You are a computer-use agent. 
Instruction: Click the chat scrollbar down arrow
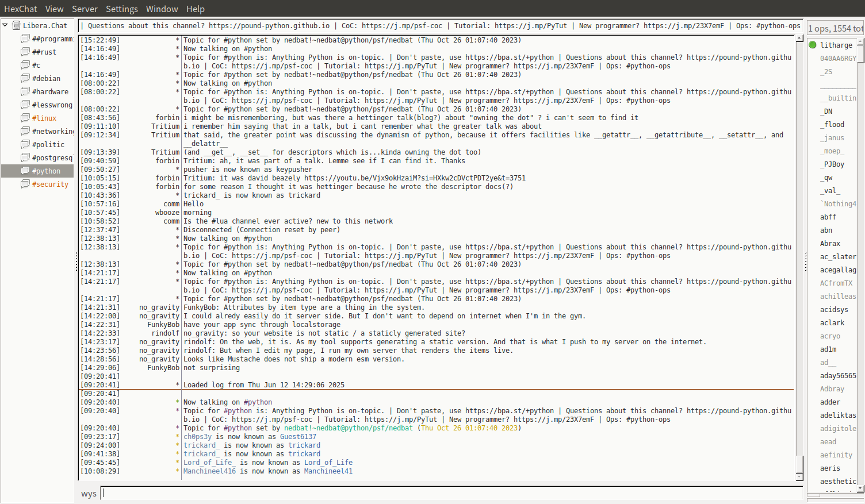(799, 477)
